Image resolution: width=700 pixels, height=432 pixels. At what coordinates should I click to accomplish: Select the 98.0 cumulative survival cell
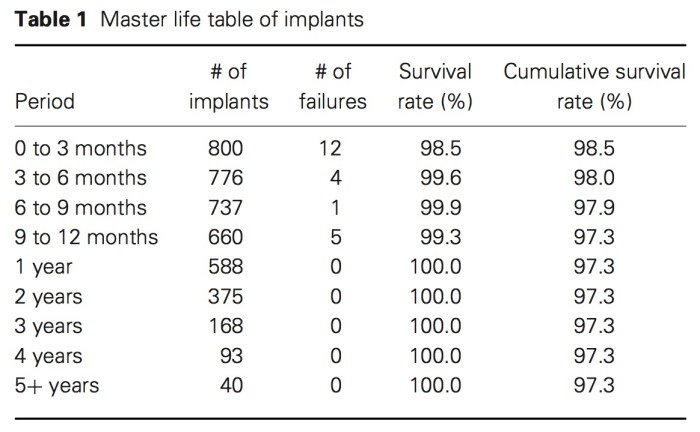[x=594, y=179]
